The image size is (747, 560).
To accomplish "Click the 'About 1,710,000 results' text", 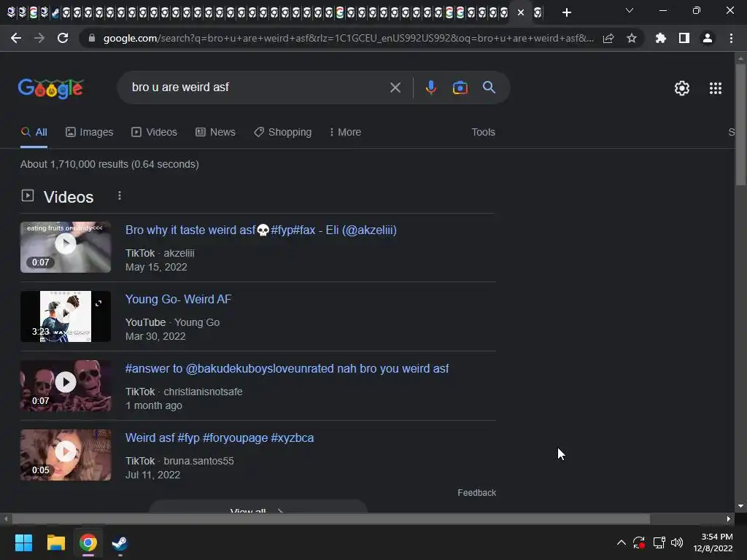I will tap(109, 164).
